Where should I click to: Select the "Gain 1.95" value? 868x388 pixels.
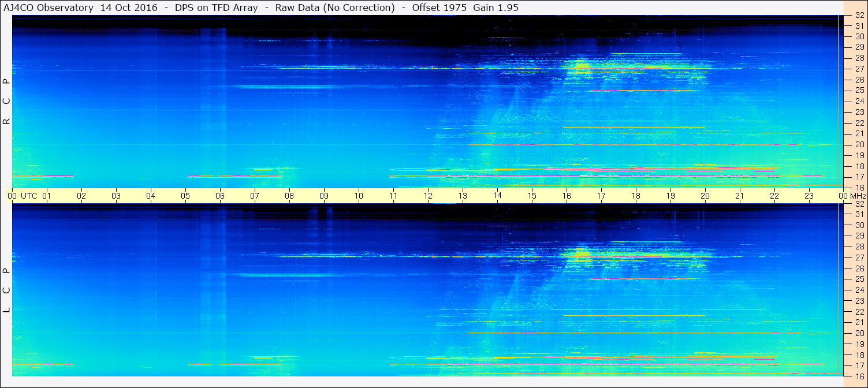496,8
